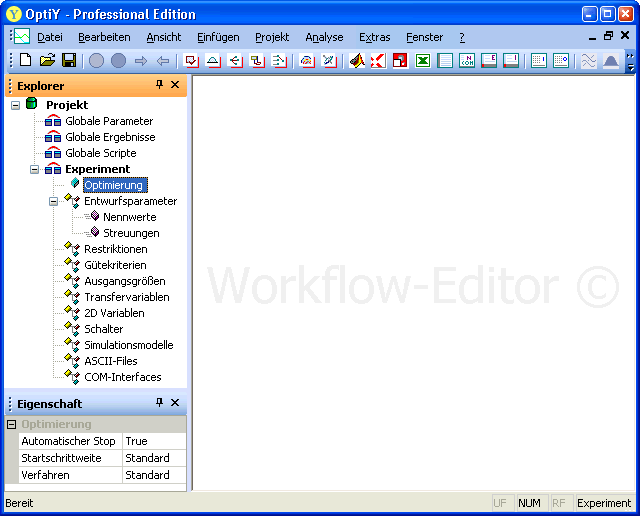Click the green Excel toolbar icon
640x516 pixels.
(423, 61)
